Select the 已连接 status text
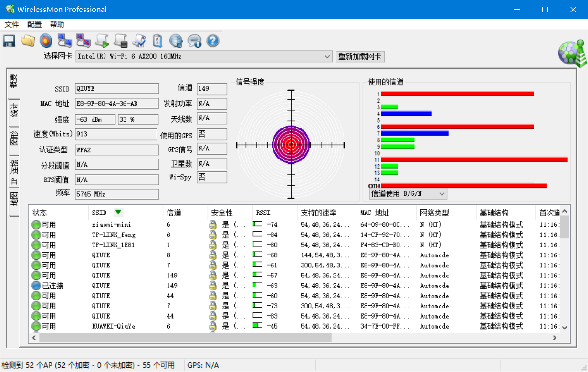 click(52, 286)
